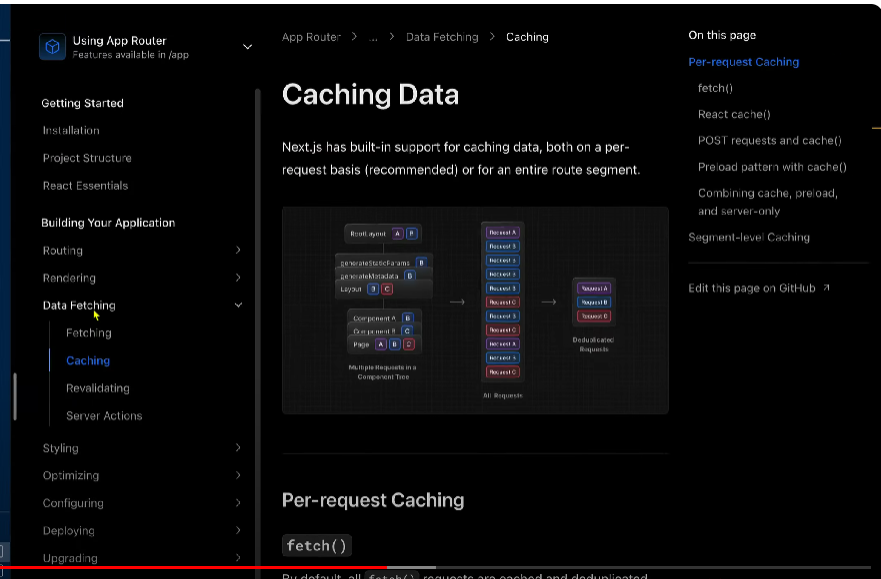
Task: Expand the Rendering section chevron
Action: [238, 277]
